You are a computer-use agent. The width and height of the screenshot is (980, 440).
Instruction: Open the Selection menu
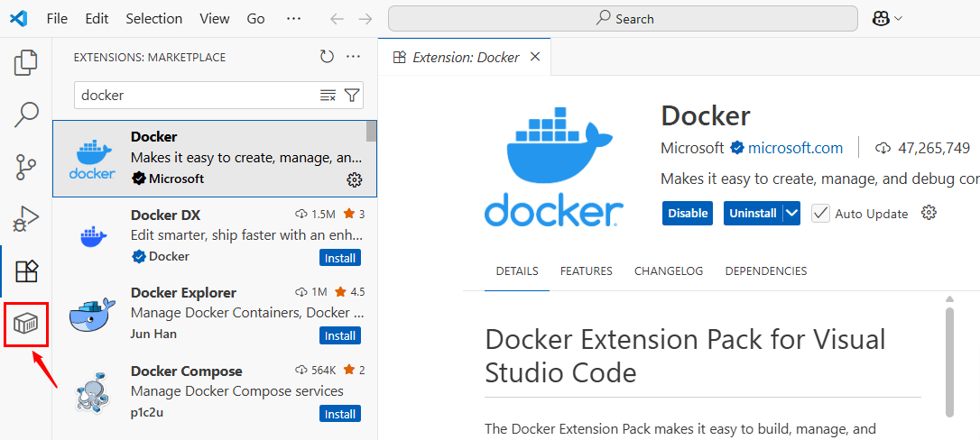[153, 18]
